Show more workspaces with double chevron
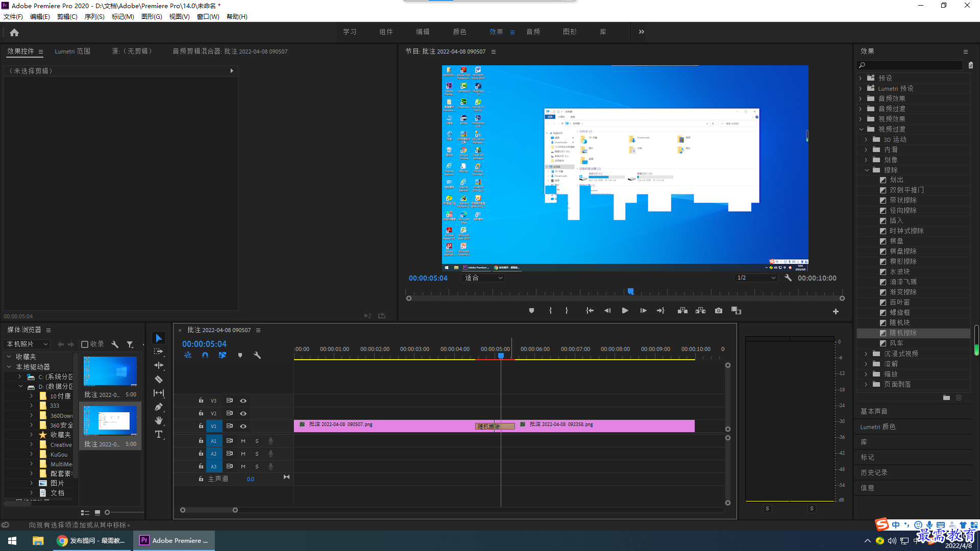Viewport: 980px width, 551px height. coord(642,32)
